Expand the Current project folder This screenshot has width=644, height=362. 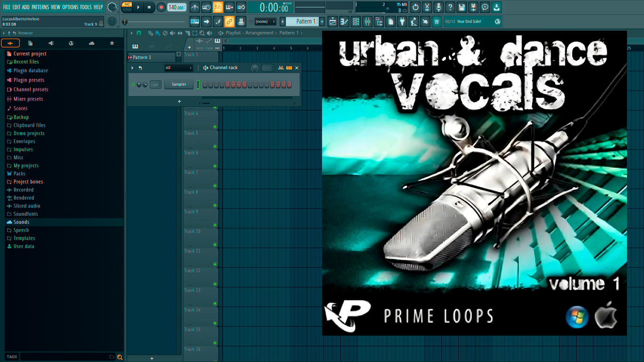pyautogui.click(x=30, y=54)
